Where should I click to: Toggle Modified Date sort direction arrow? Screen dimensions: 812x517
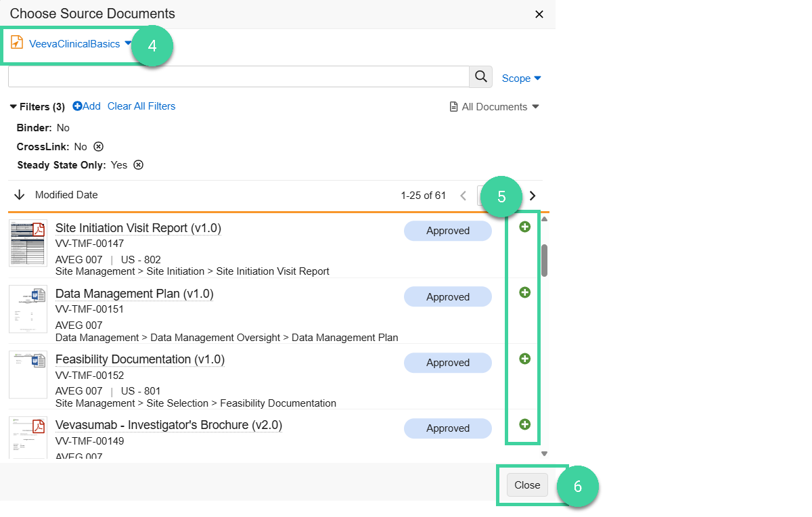point(20,195)
